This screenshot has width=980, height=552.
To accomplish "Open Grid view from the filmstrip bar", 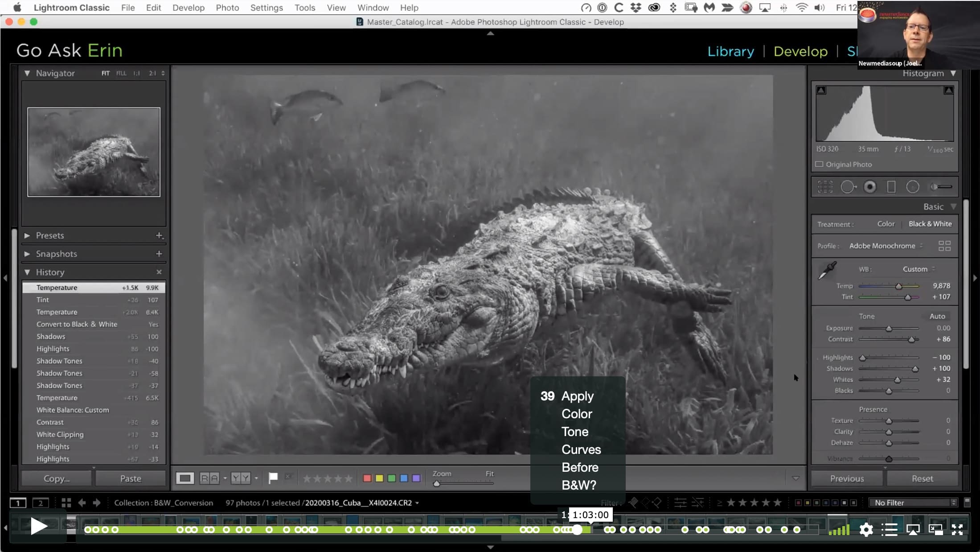I will coord(66,503).
